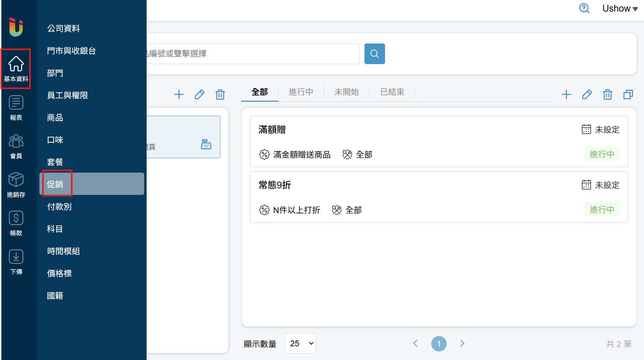Go to previous page arrow
644x360 pixels.
pyautogui.click(x=416, y=343)
